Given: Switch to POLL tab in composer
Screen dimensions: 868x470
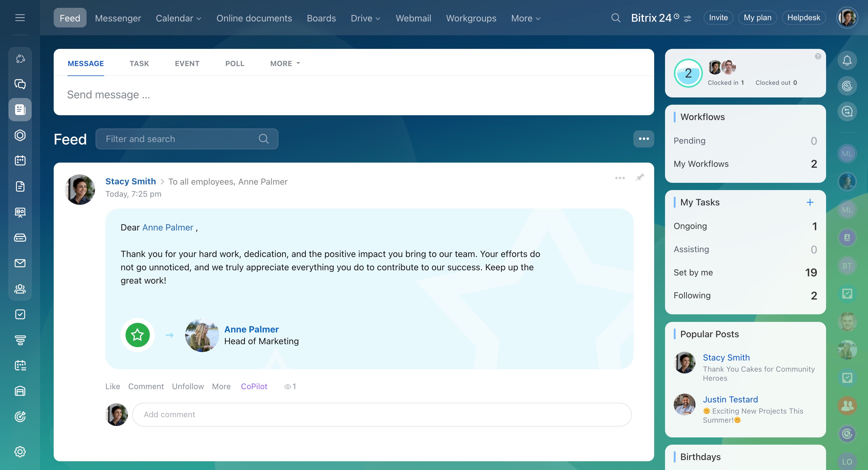Looking at the screenshot, I should tap(235, 63).
